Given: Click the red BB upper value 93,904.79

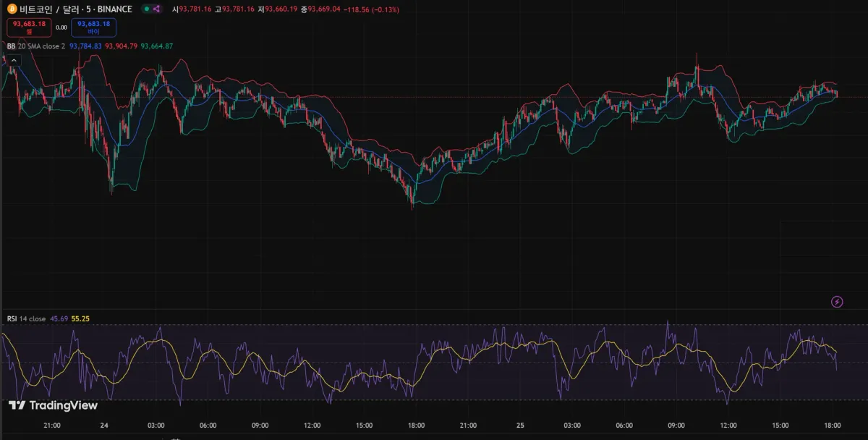Looking at the screenshot, I should click(122, 46).
